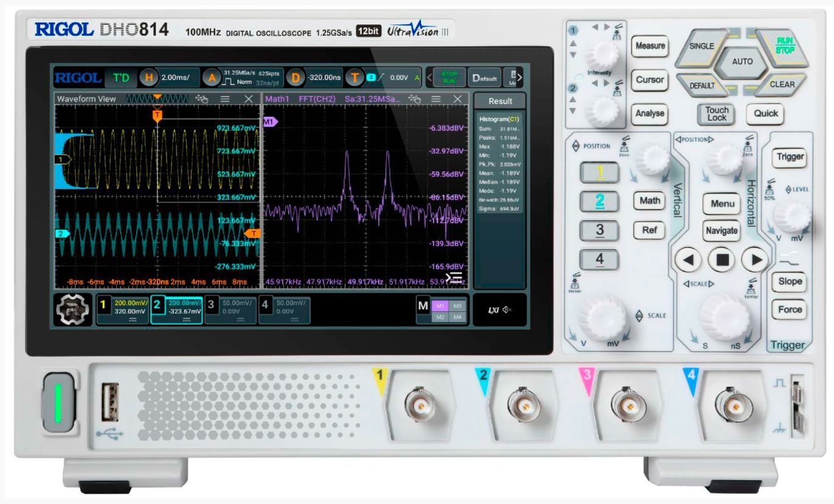This screenshot has height=504, width=834.
Task: Tap the Waveform View gesture hand icon
Action: point(203,99)
